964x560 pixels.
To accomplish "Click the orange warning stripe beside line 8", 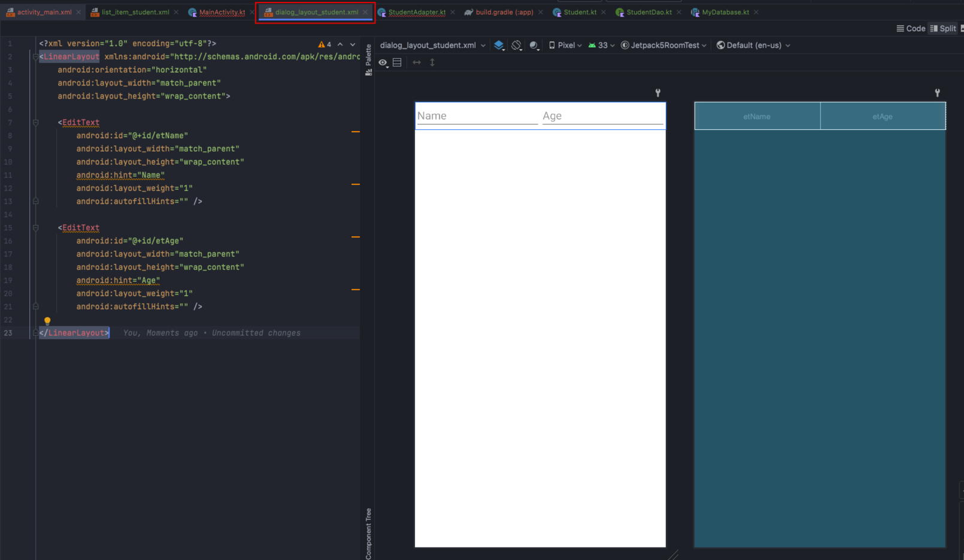I will 356,132.
